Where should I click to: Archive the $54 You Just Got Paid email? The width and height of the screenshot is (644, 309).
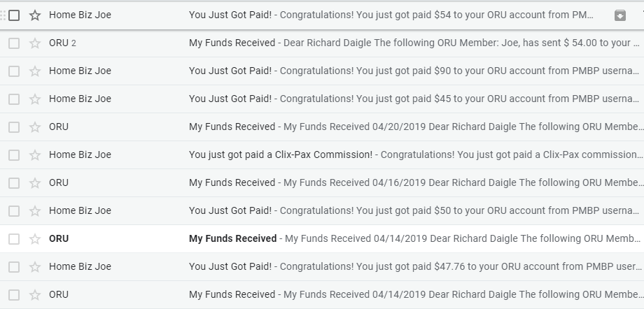619,15
